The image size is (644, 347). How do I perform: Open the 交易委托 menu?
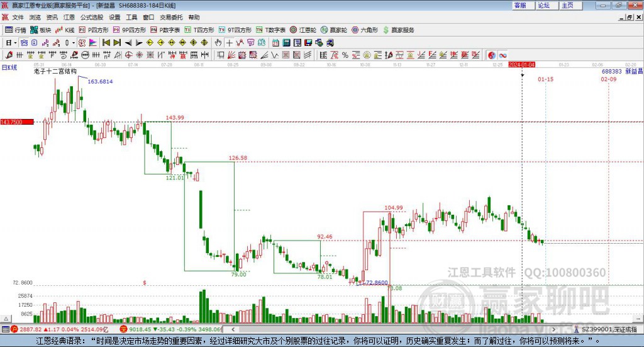[171, 17]
